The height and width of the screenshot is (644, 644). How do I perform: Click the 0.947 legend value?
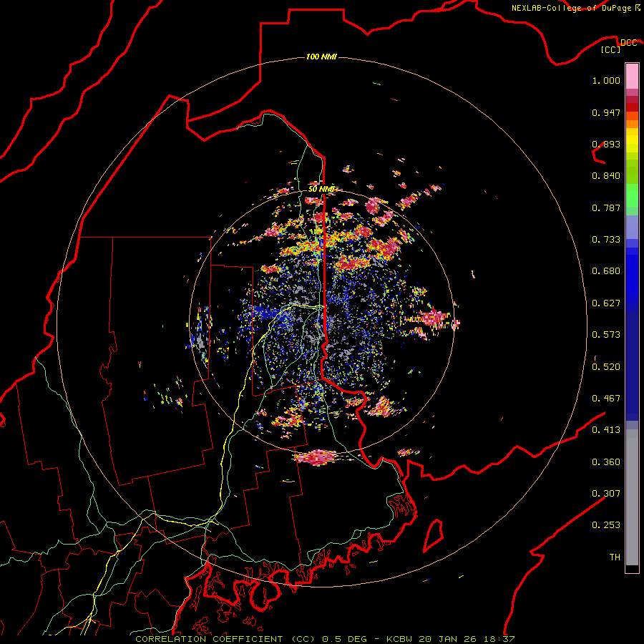(x=606, y=112)
